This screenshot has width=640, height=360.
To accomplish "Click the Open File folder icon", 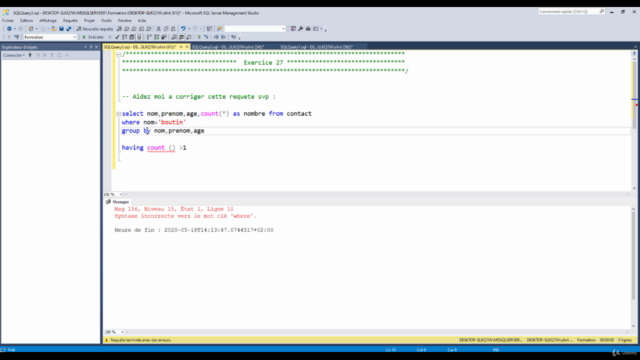I will [x=54, y=29].
